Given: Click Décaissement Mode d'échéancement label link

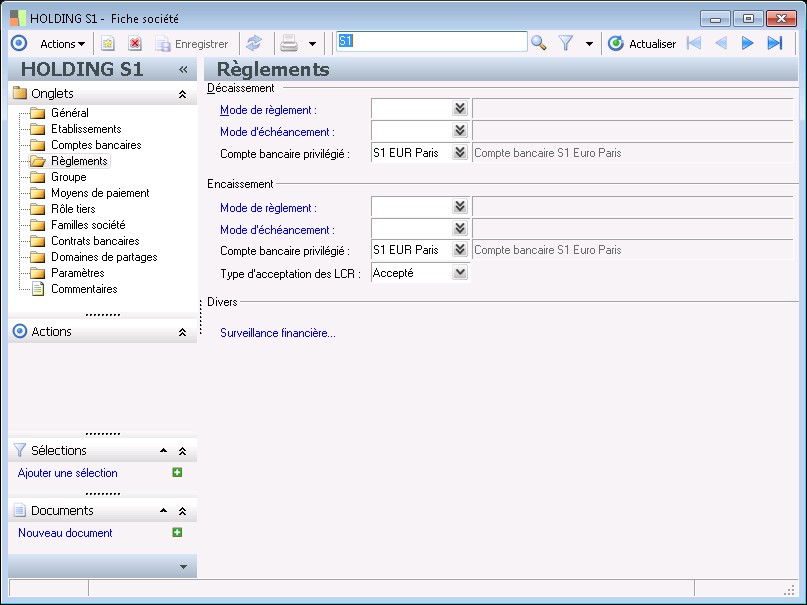Looking at the screenshot, I should [277, 132].
